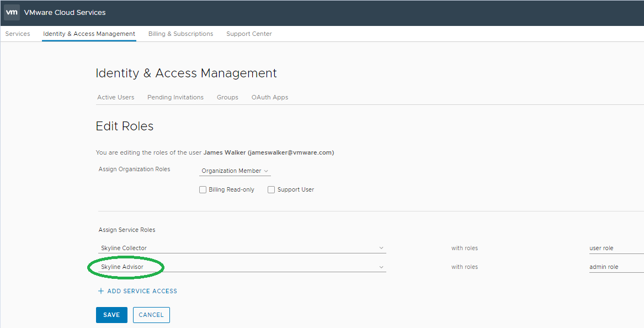Open the Organization Member role dropdown

tap(235, 171)
